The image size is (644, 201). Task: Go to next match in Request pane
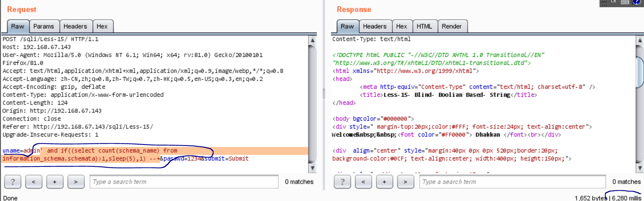tap(76, 182)
